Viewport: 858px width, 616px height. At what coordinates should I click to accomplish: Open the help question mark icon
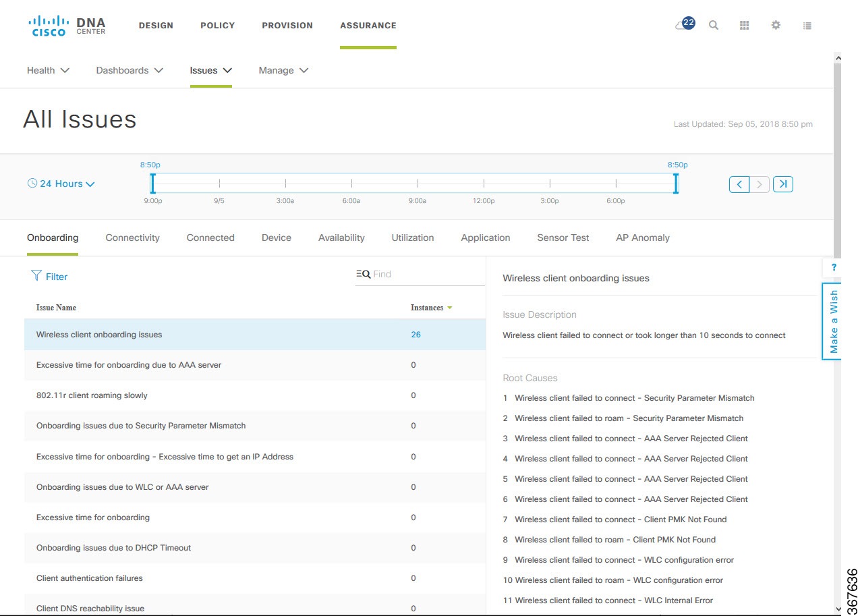click(x=834, y=267)
